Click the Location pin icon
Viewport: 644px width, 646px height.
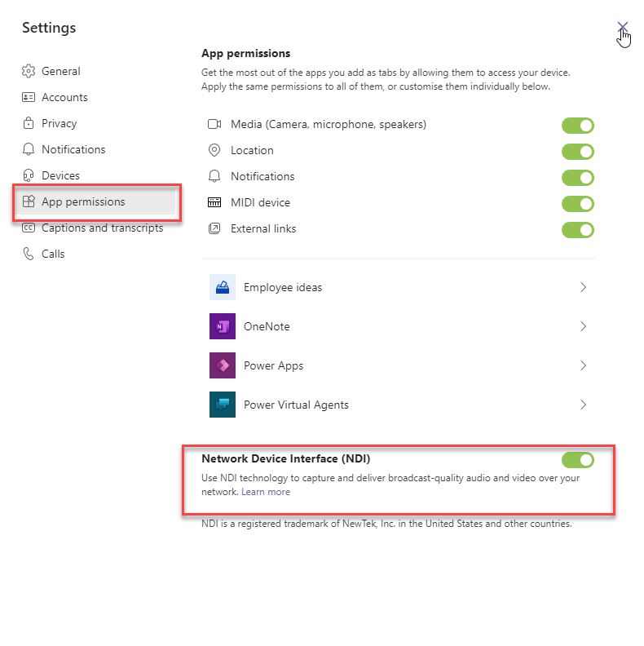pyautogui.click(x=214, y=150)
